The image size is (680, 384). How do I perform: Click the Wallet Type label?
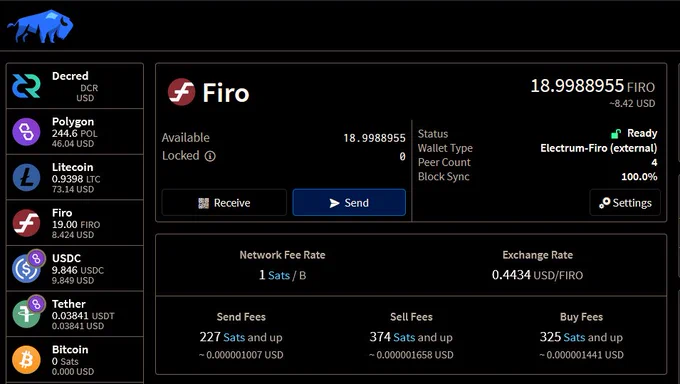tap(445, 148)
